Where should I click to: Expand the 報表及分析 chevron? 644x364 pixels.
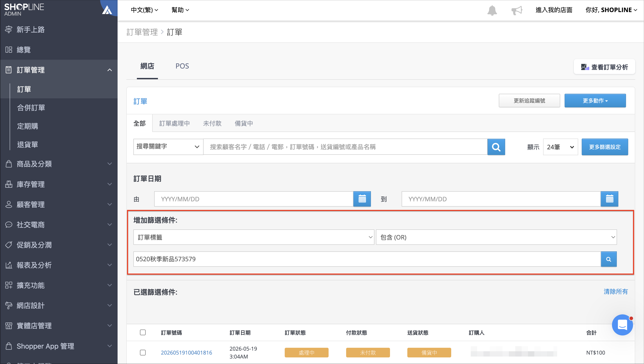tap(109, 265)
